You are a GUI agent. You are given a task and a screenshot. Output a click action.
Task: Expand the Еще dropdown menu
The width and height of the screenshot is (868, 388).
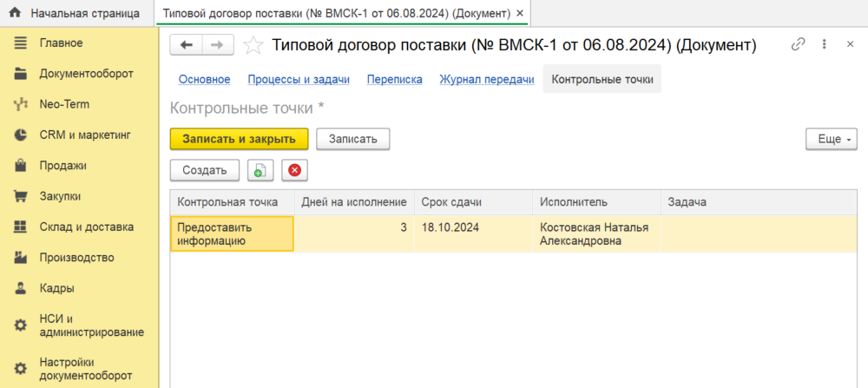(832, 139)
